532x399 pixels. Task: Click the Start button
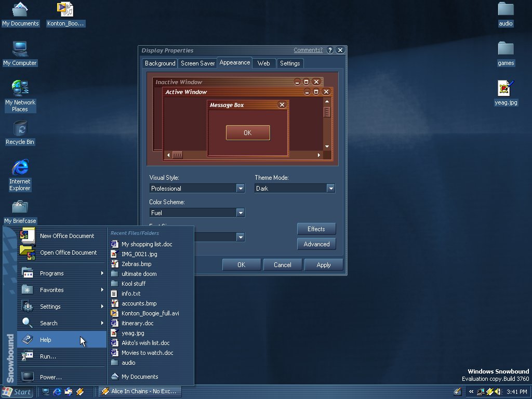[x=17, y=392]
